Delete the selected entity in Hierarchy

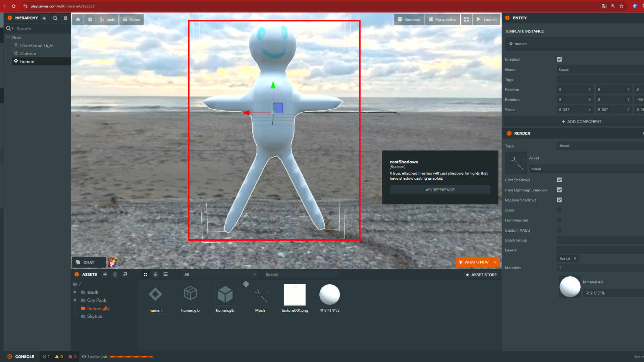(x=65, y=18)
